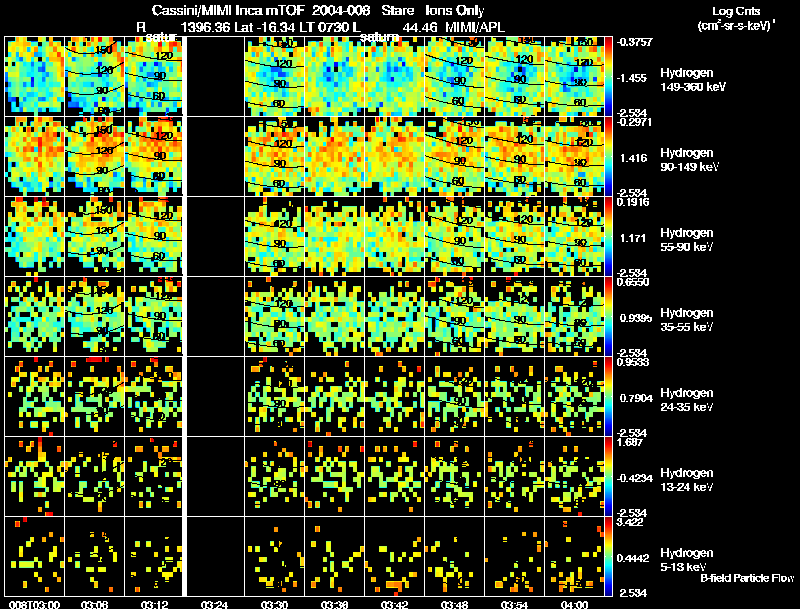Select the 149-360 keV image at 04:00
The image size is (800, 609).
click(x=574, y=76)
